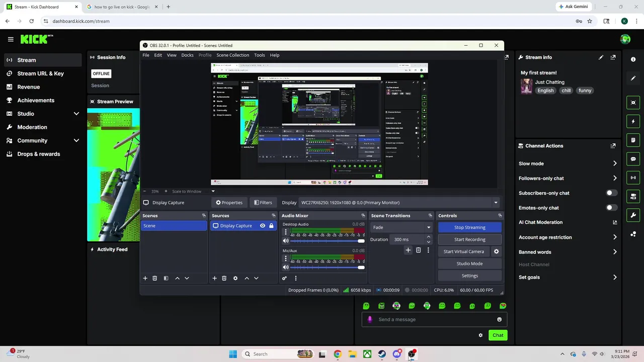
Task: Add a new source in OBS
Action: click(x=214, y=278)
